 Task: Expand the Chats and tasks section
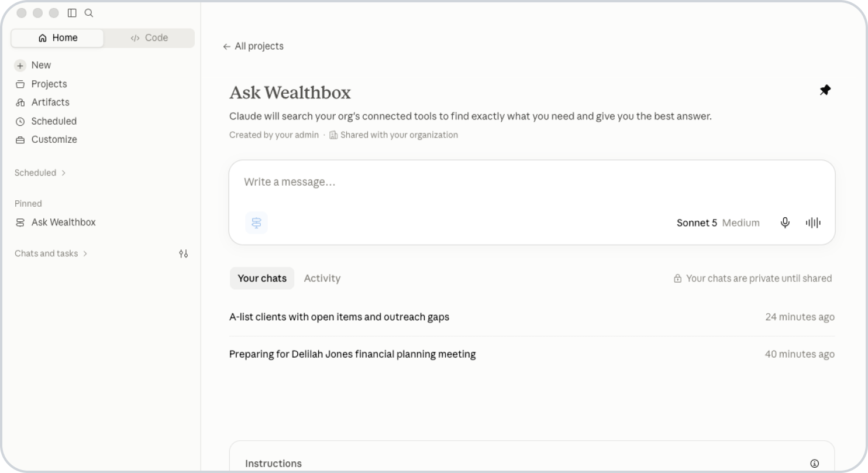pos(51,253)
